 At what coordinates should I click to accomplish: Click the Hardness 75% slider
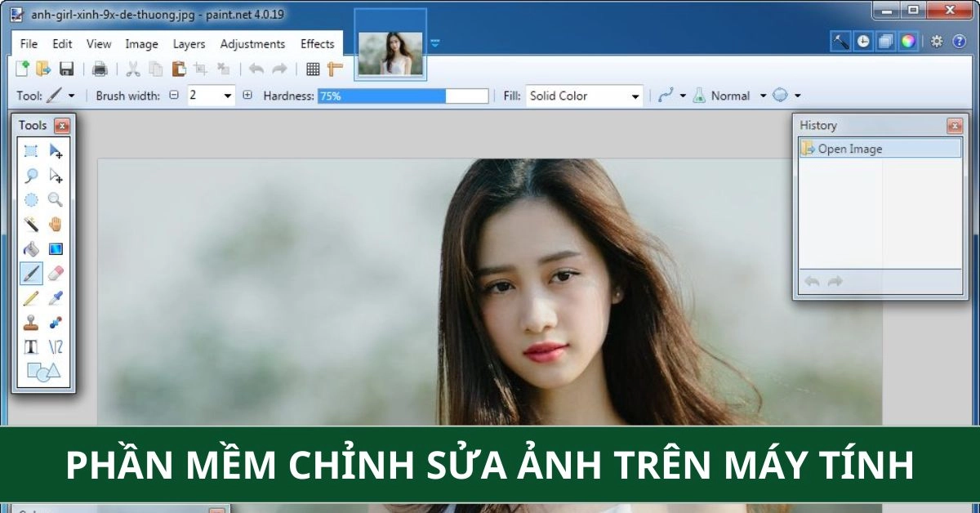point(403,96)
